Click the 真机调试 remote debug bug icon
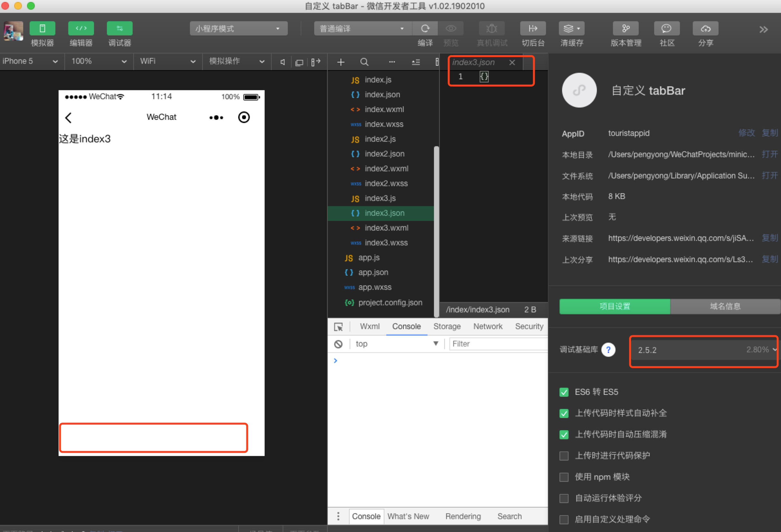This screenshot has width=781, height=532. 492,29
